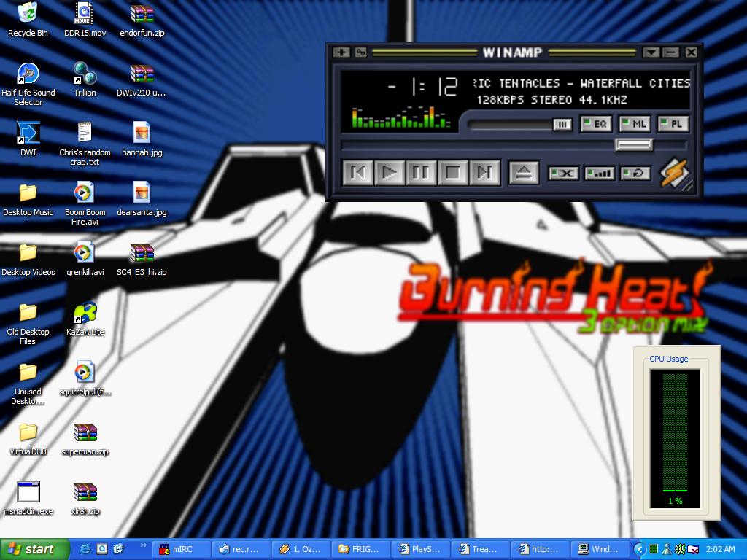
Task: Switch to the FRIG... folder taskbar button
Action: point(362,549)
